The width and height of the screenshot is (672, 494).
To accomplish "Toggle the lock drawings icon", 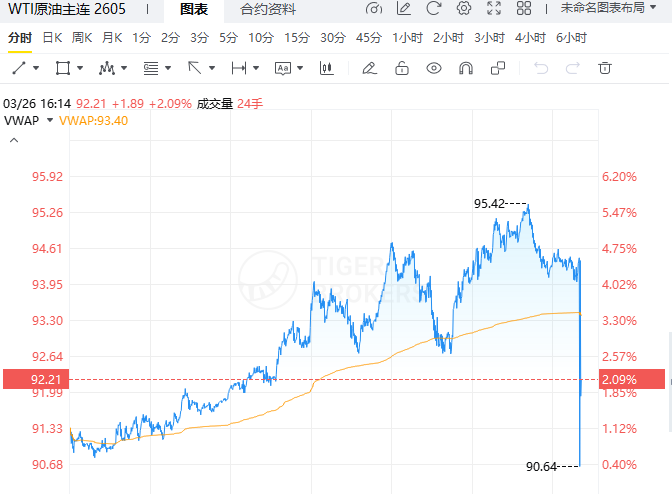I will pos(401,69).
